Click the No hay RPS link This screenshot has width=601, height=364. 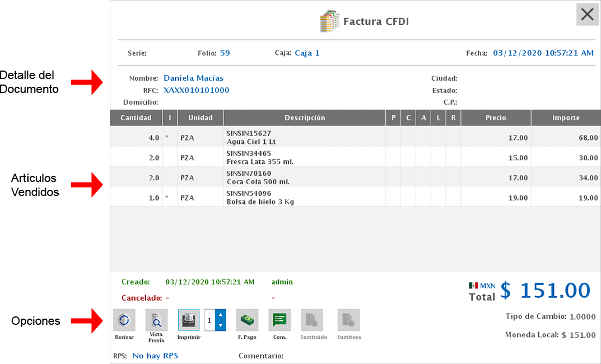coord(155,356)
